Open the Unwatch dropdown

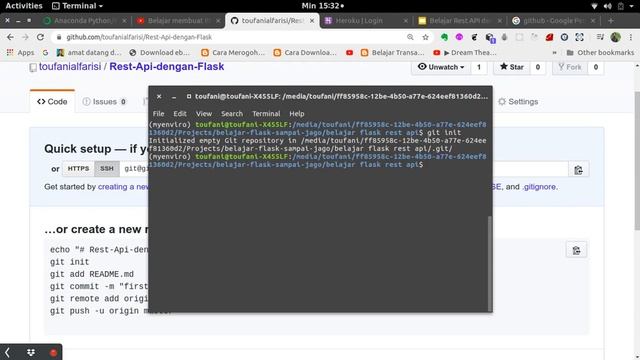pyautogui.click(x=441, y=67)
